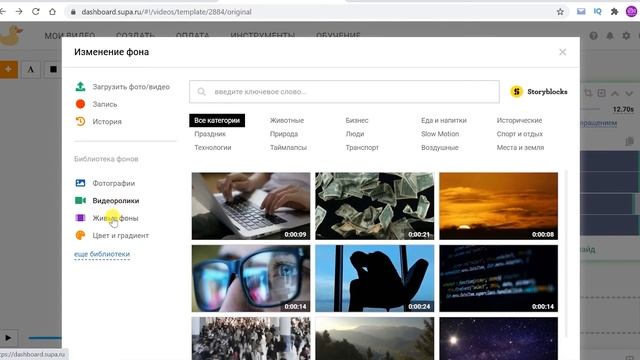Image resolution: width=640 pixels, height=360 pixels.
Task: Open the browser profile avatar
Action: (631, 11)
